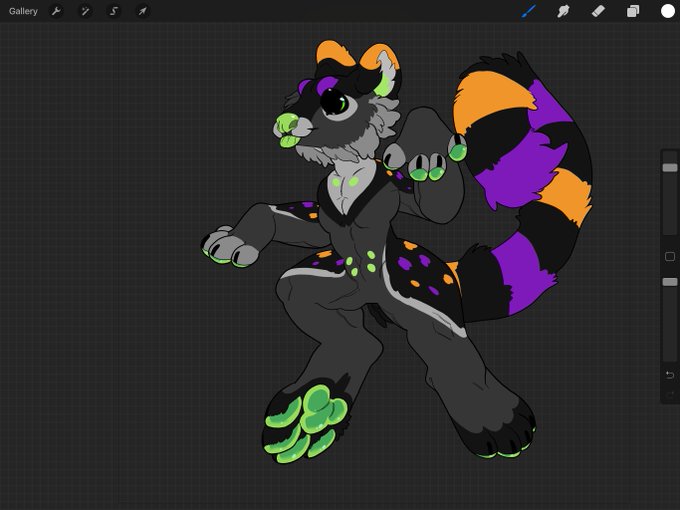This screenshot has width=680, height=510.
Task: Undo the last stroke
Action: [x=670, y=375]
